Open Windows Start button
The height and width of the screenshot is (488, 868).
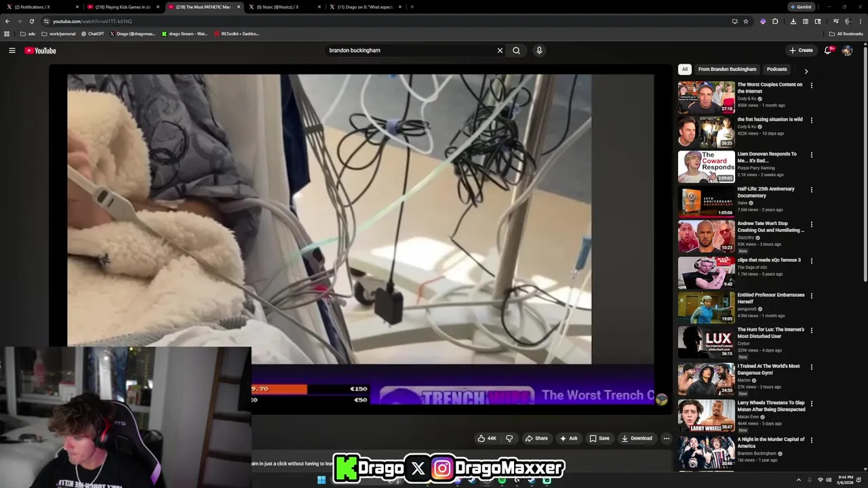pos(321,480)
